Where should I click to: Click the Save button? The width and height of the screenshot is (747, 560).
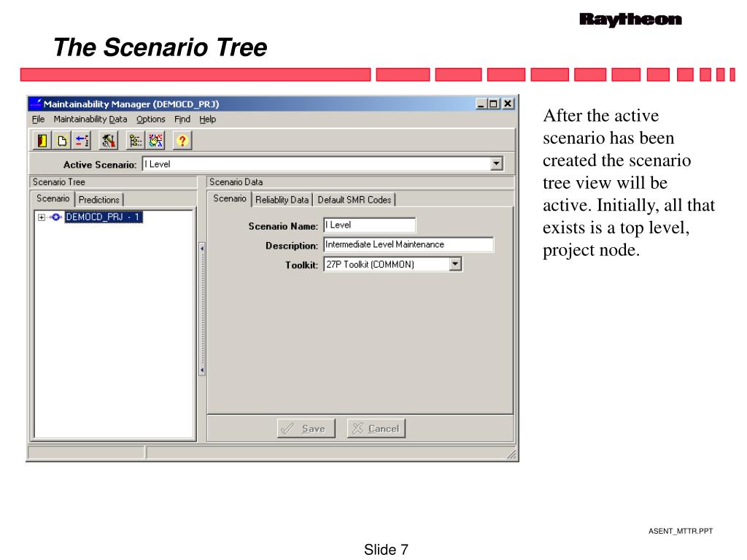coord(306,429)
